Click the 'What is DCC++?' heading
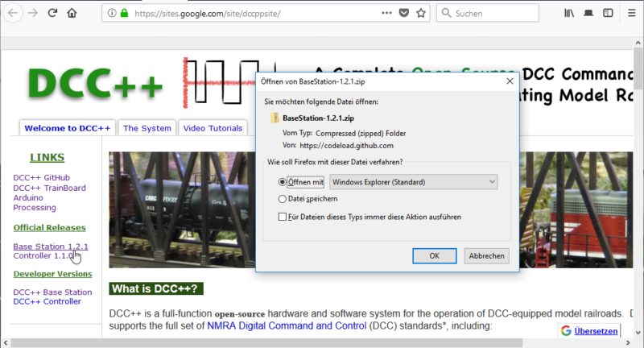Image resolution: width=644 pixels, height=348 pixels. click(x=156, y=288)
